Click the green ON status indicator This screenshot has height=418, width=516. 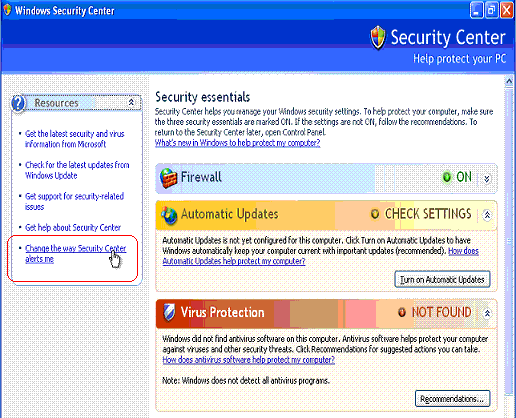(447, 177)
